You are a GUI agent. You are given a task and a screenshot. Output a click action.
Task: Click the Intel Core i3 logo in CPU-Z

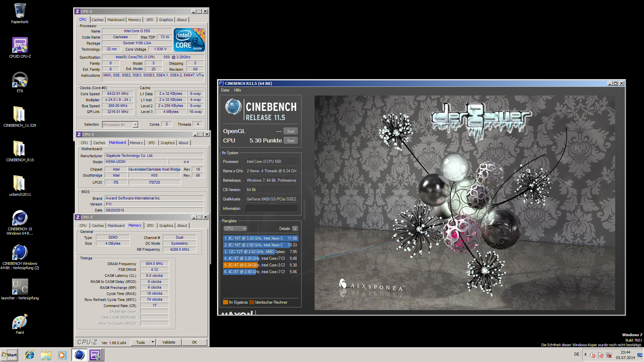189,40
